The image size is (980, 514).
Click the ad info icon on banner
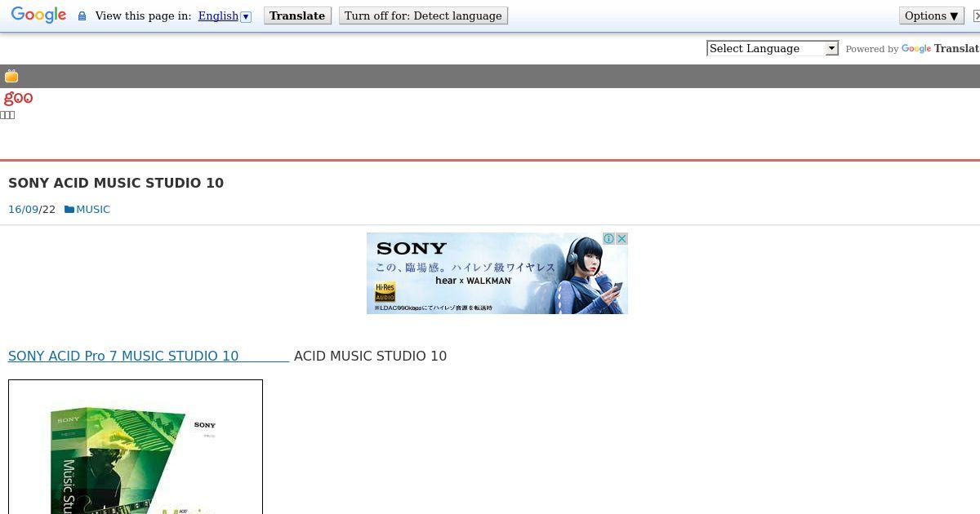click(x=608, y=238)
